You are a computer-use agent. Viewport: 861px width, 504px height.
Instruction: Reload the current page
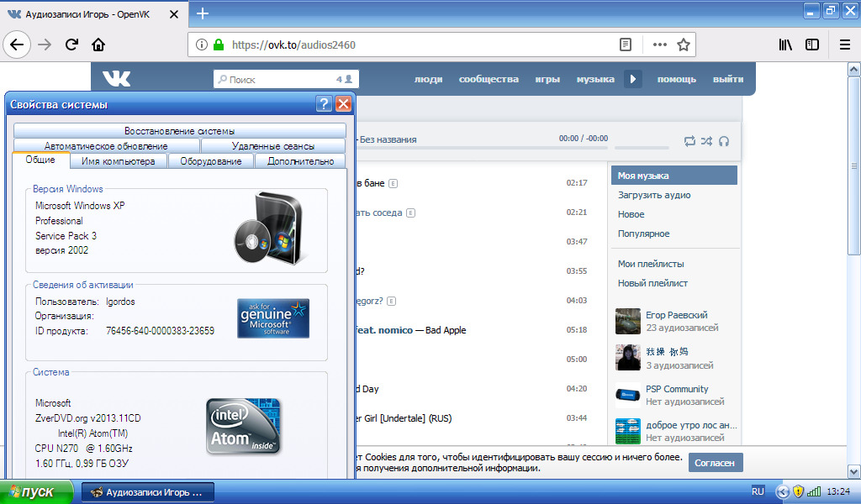coord(71,45)
